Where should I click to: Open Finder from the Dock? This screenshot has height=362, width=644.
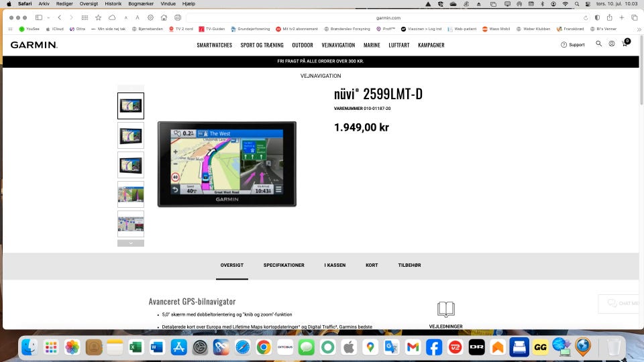click(29, 348)
